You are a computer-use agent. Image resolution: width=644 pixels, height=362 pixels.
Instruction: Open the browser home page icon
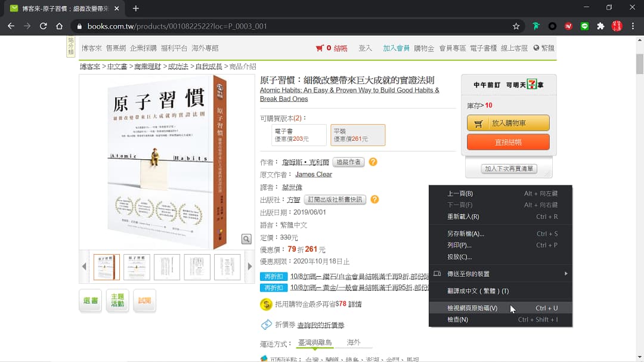pos(59,26)
